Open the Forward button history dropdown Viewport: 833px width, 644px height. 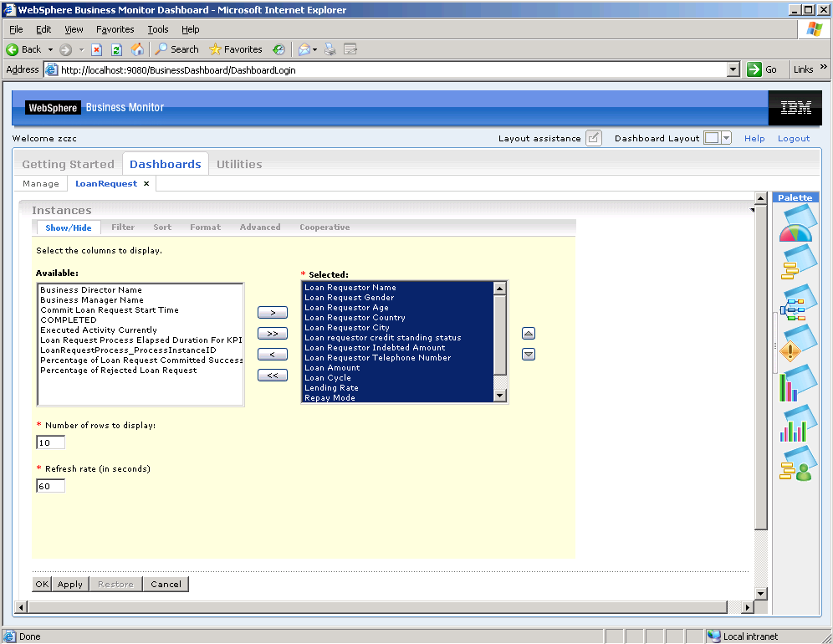pos(81,49)
